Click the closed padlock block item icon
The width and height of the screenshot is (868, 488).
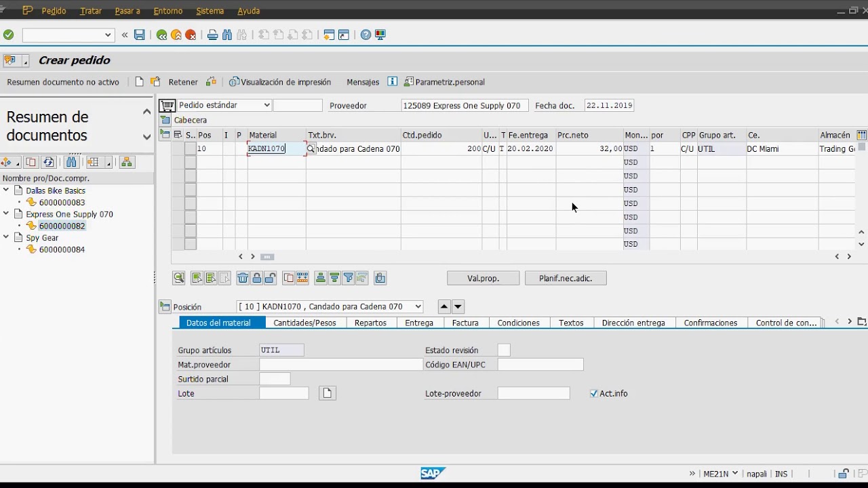coord(257,278)
